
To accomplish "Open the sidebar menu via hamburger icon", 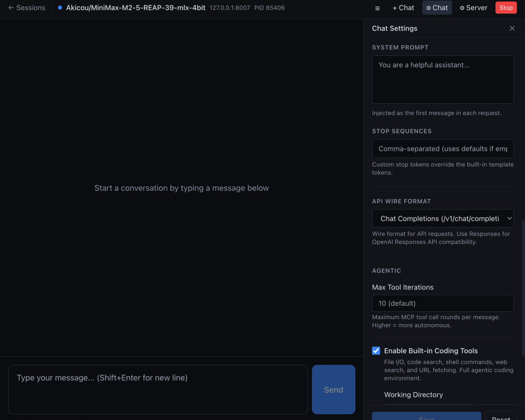I will point(377,7).
